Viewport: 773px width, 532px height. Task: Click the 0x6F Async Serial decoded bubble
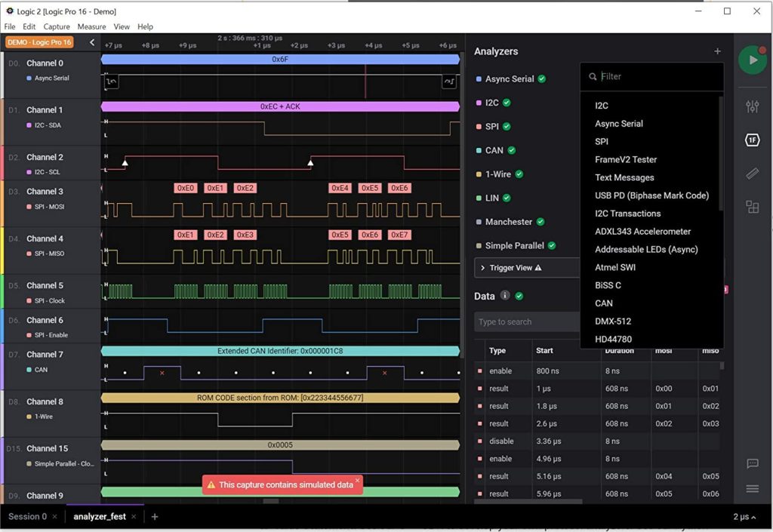pyautogui.click(x=280, y=59)
